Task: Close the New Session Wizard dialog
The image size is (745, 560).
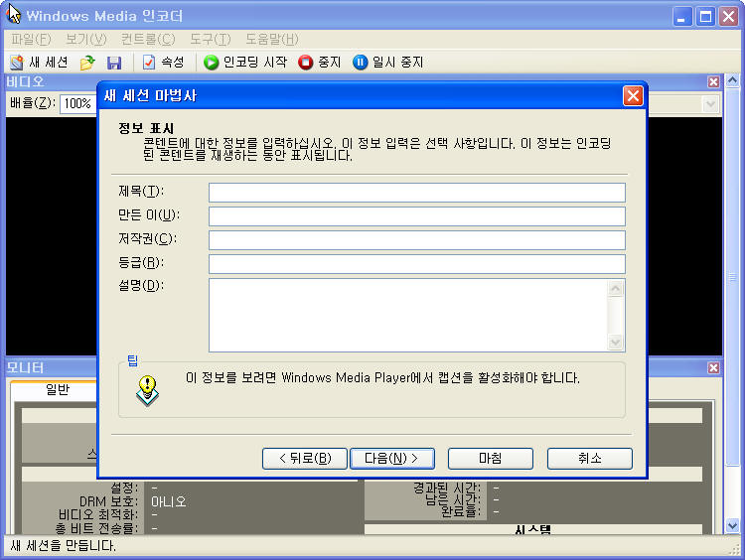Action: pos(633,96)
